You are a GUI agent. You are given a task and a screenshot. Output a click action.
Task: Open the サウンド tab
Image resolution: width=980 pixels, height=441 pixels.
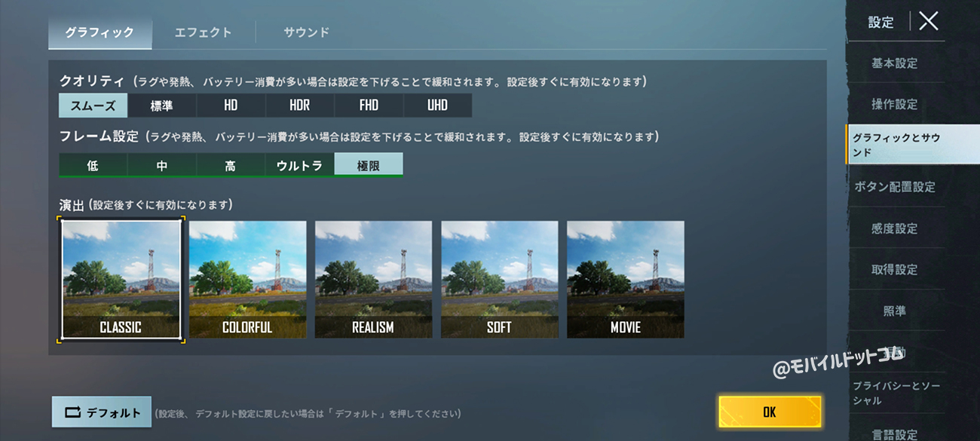tap(306, 32)
